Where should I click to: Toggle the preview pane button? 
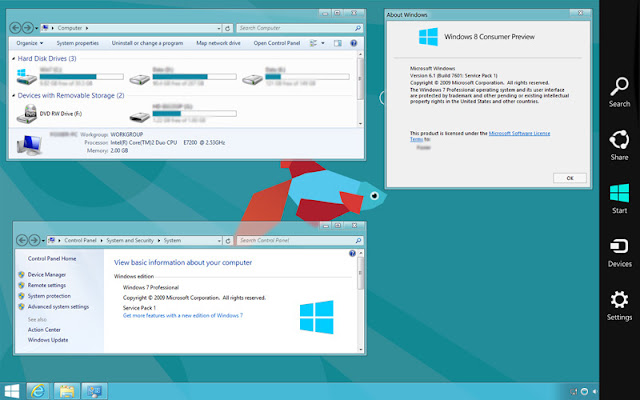(338, 43)
